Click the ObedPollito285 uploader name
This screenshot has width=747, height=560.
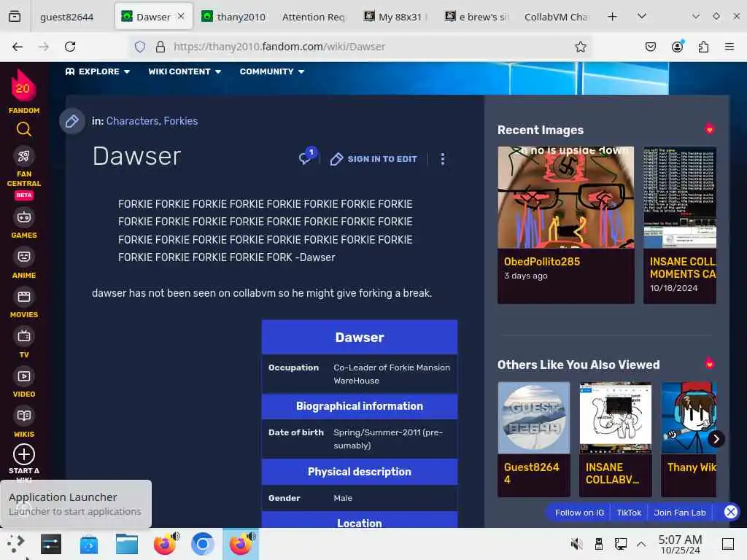coord(542,262)
